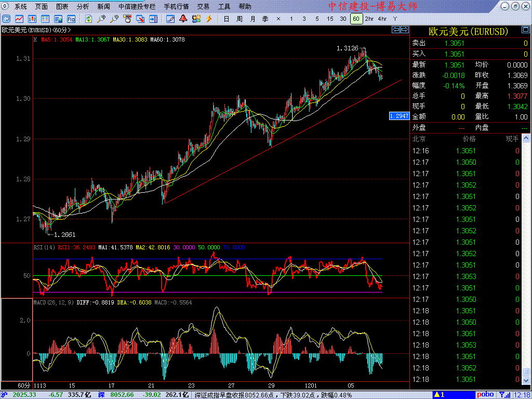Click the lightning bolt quick trade icon

[x=209, y=19]
